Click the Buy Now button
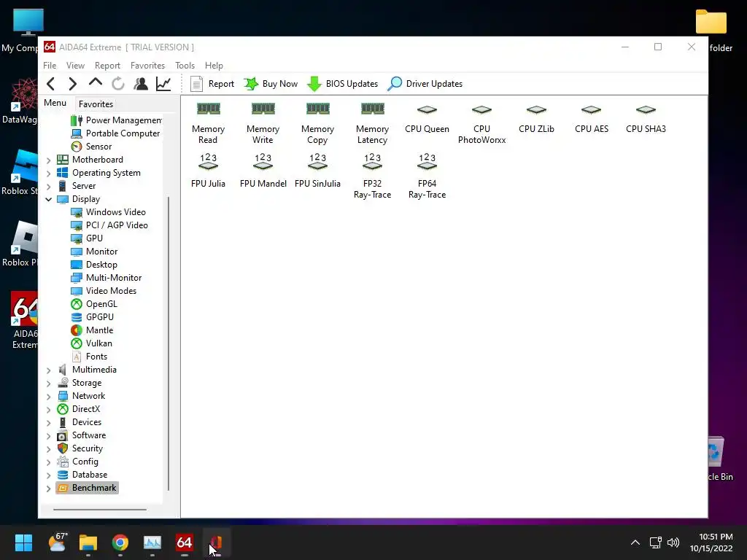 click(x=271, y=84)
